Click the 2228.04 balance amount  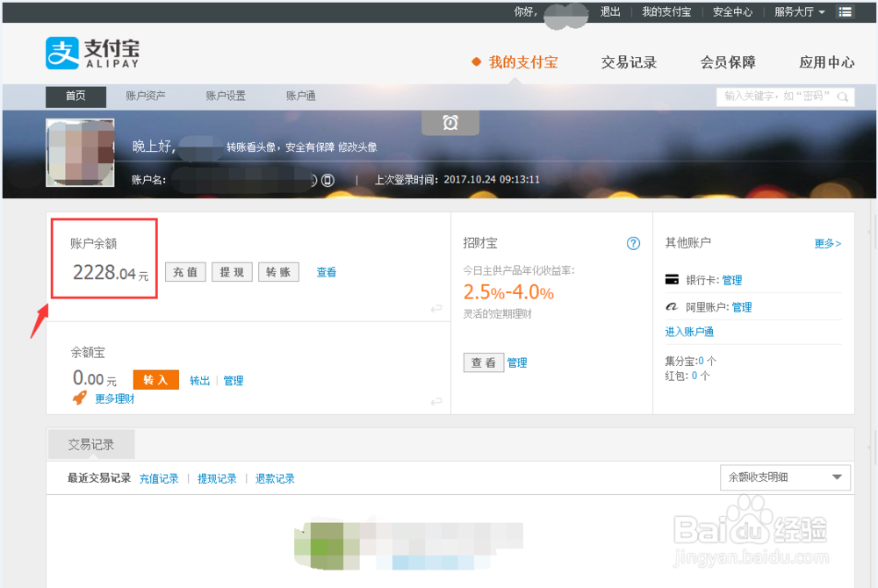tap(104, 272)
